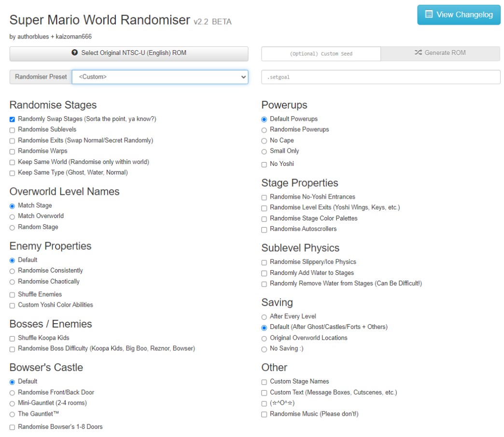Click Select Original NTSC-U ROM button

pos(129,53)
